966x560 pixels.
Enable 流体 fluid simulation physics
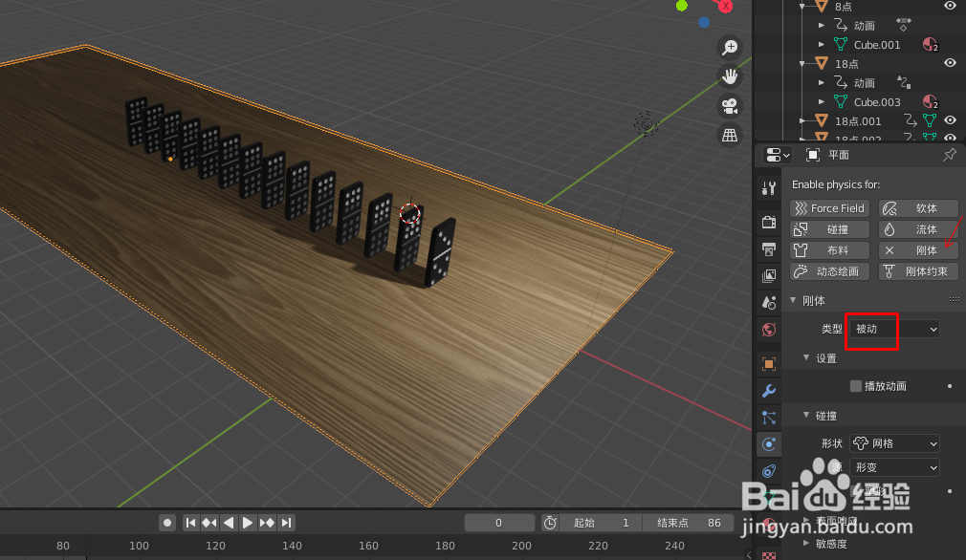918,228
